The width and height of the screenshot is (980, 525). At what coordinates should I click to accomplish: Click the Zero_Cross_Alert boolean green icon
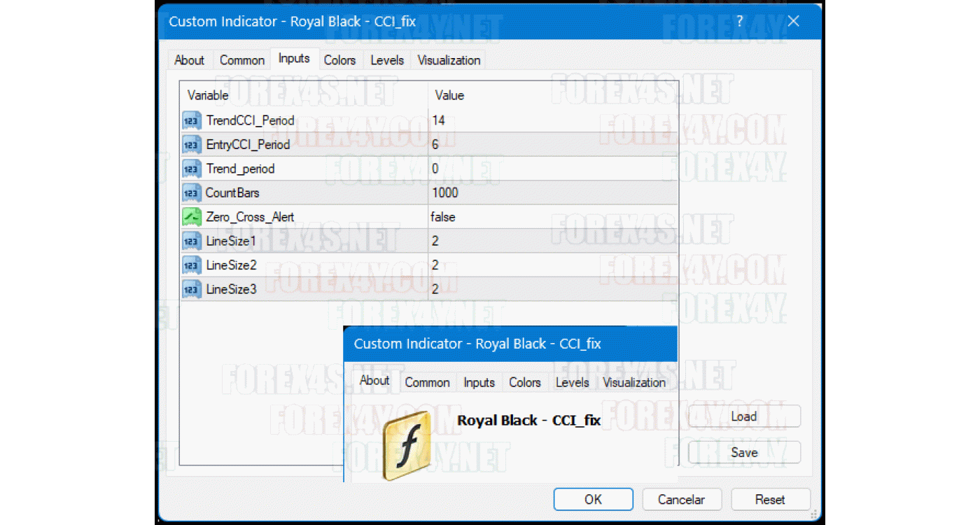(191, 217)
